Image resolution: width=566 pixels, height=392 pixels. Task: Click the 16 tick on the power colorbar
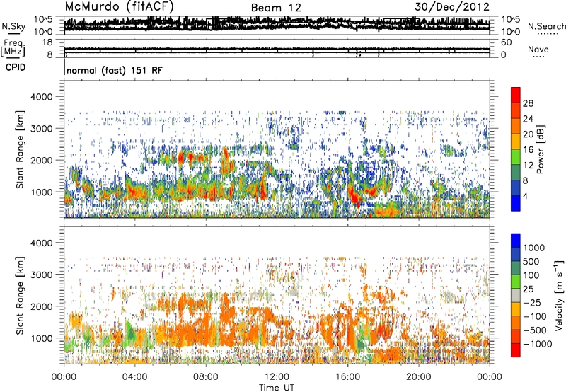pyautogui.click(x=528, y=150)
